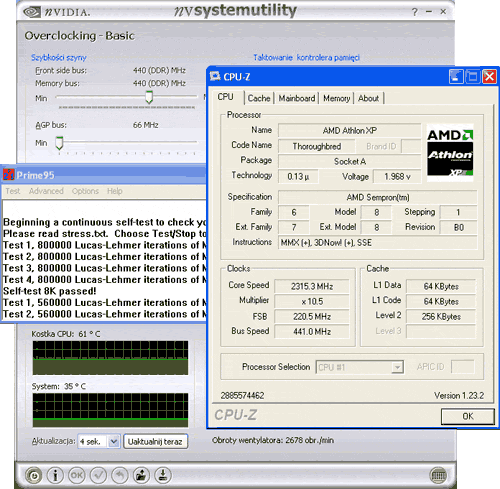Click the Code Name Thoroughbred field
Image resolution: width=500 pixels, height=489 pixels.
tap(317, 146)
